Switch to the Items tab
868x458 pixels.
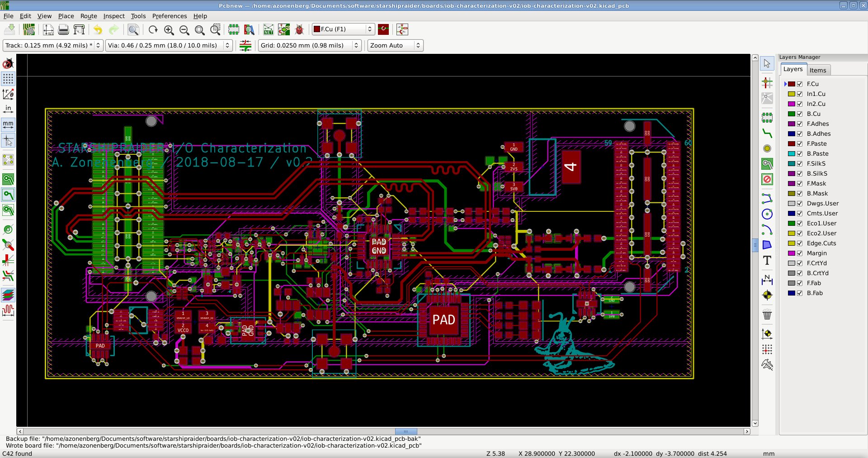click(818, 70)
